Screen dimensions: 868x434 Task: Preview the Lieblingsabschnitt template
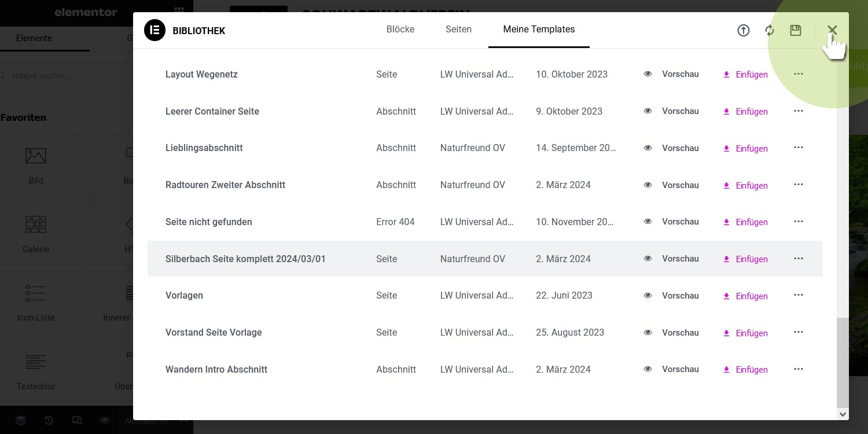tap(671, 148)
